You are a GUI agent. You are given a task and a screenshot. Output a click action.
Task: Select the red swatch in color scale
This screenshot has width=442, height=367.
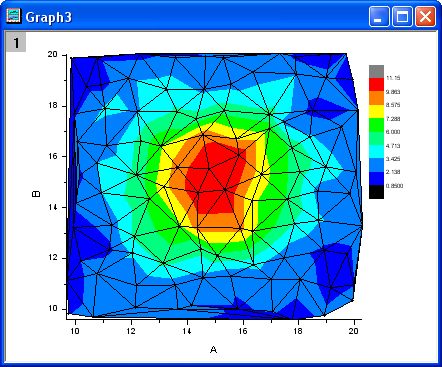pyautogui.click(x=376, y=85)
